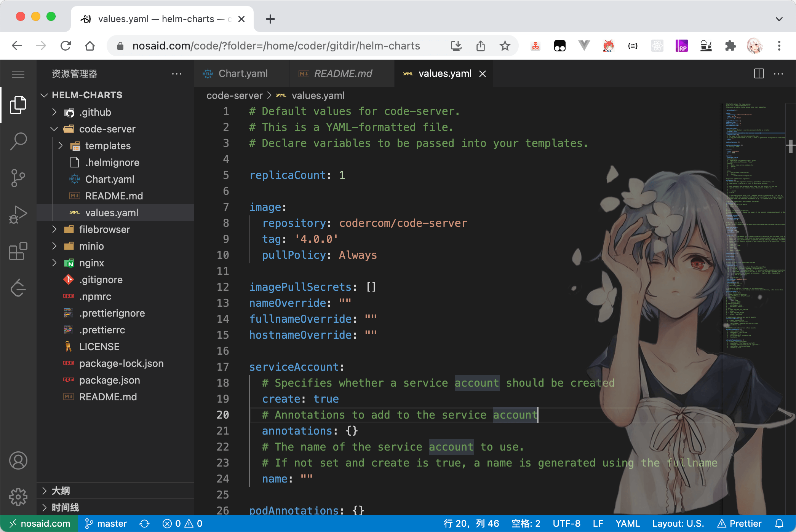Toggle the Explorer view in activity bar
The width and height of the screenshot is (796, 532).
[18, 105]
